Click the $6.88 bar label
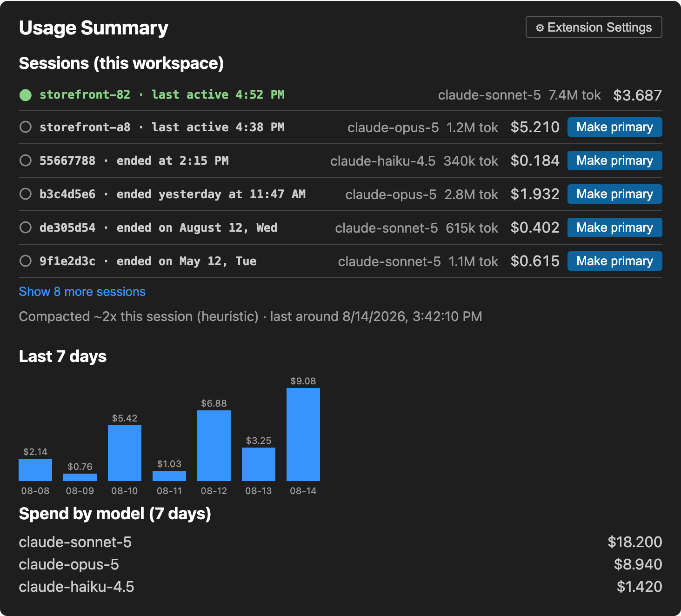 click(x=214, y=403)
